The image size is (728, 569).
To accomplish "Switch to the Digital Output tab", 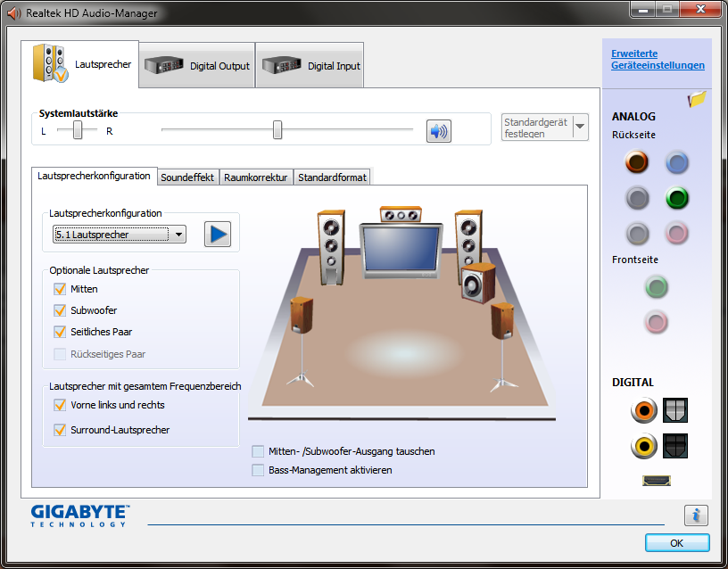I will click(197, 66).
